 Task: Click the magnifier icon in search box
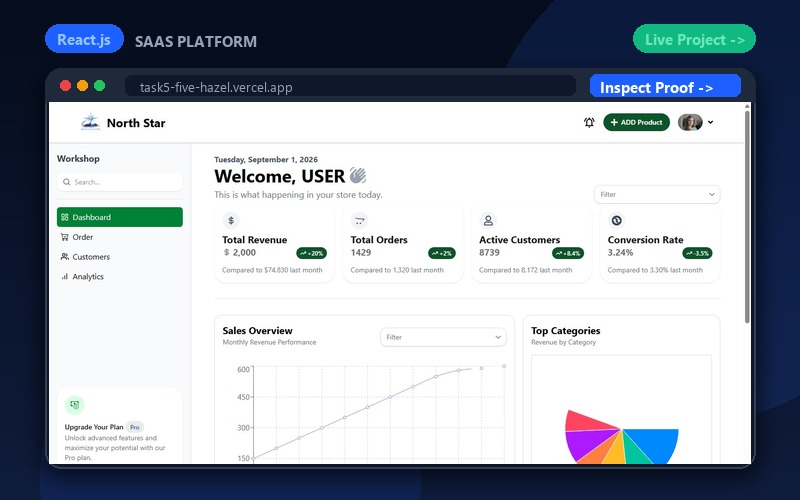tap(66, 182)
